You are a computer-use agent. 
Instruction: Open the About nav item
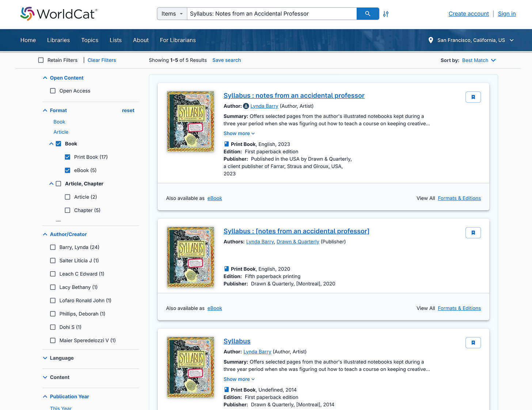point(141,40)
